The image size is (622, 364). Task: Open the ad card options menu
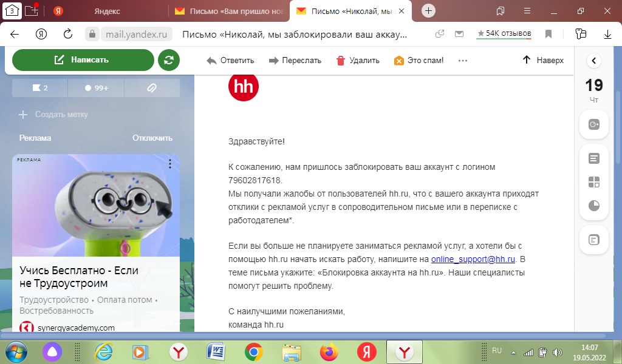tap(170, 164)
